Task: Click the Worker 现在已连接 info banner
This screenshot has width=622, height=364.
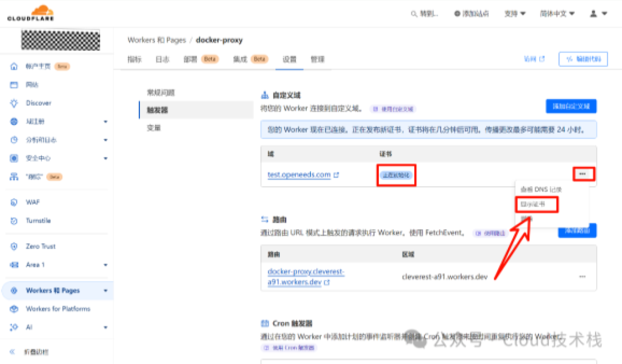Action: pos(428,130)
